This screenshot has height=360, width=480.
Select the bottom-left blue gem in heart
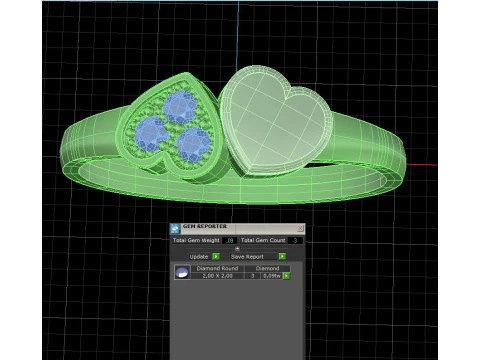pyautogui.click(x=152, y=133)
